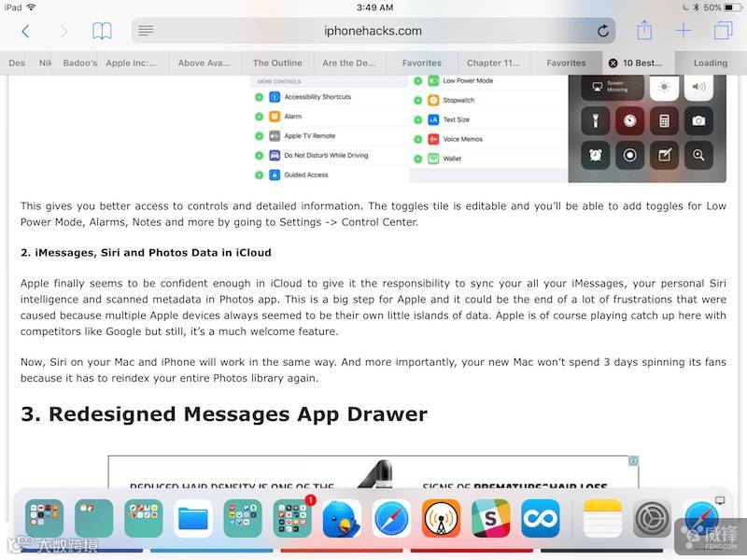Tap the AdChoices icon on the ad banner
The image size is (747, 560).
633,460
